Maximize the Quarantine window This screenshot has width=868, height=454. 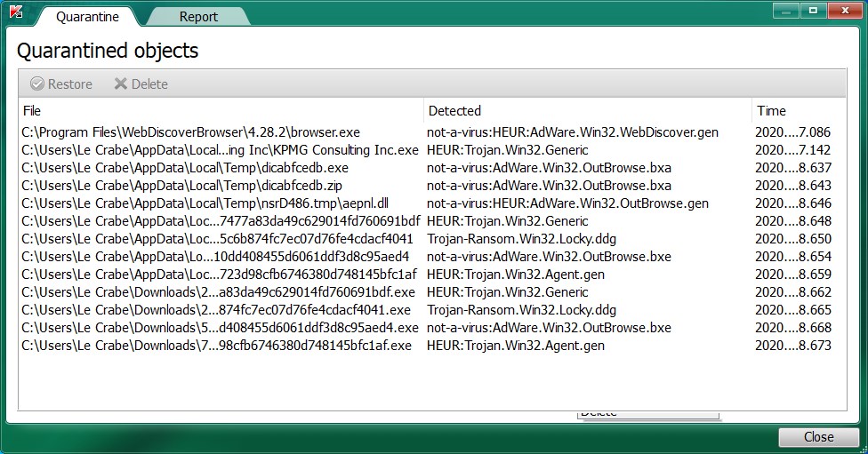coord(813,11)
